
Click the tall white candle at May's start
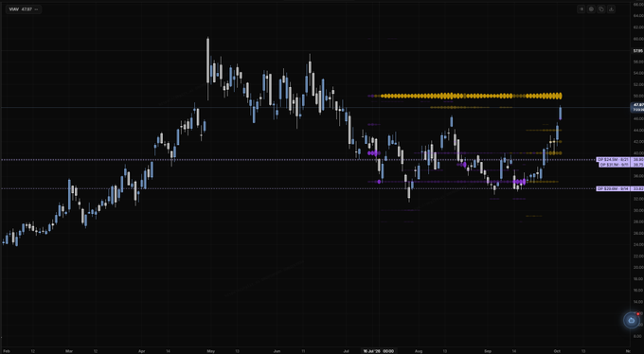(x=207, y=61)
